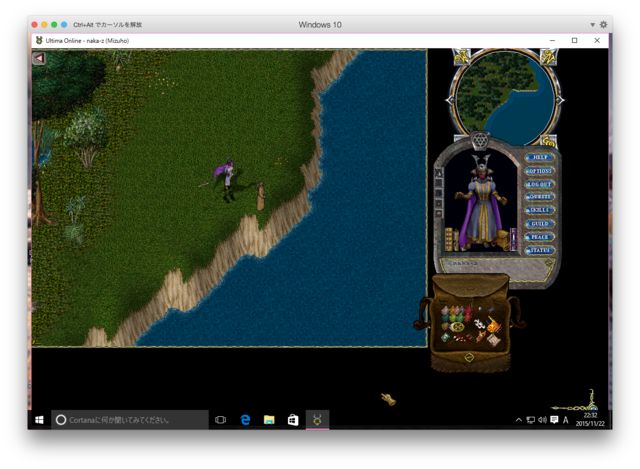640x469 pixels.
Task: Click the purple-caped player character in game view
Action: tap(227, 180)
